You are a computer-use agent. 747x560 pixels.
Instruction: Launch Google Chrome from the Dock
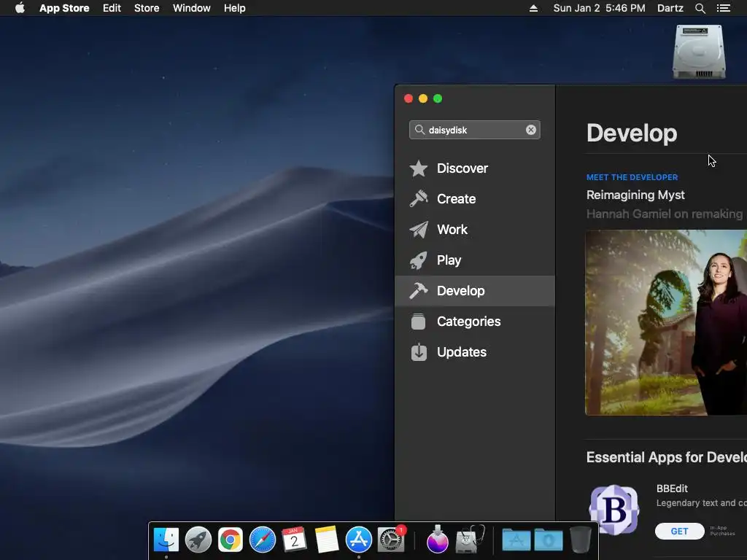[230, 540]
